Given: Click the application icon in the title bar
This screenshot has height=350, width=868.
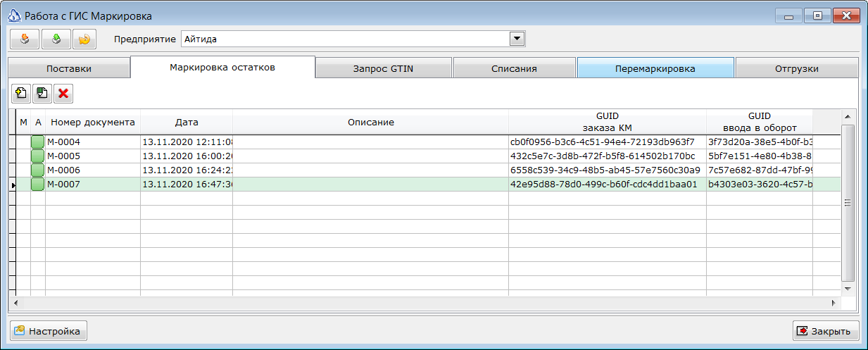Looking at the screenshot, I should pos(14,15).
